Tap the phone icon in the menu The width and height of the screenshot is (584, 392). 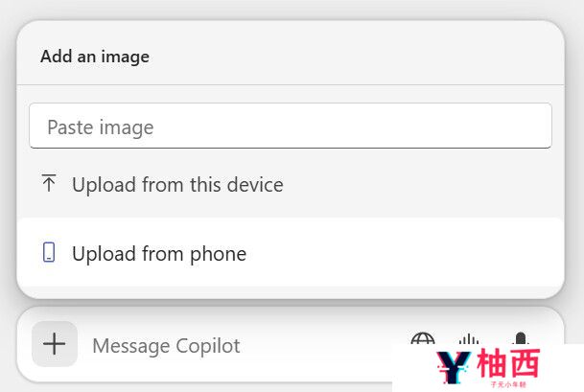tap(49, 252)
